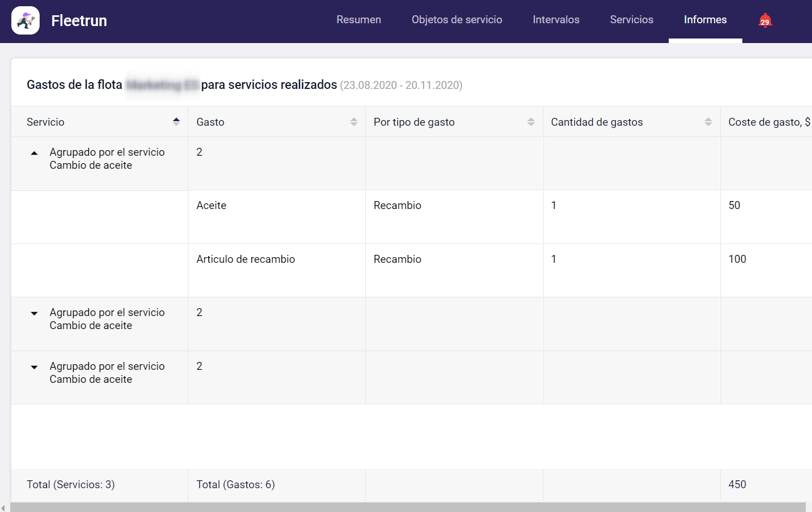The height and width of the screenshot is (512, 812).
Task: Collapse the first expanded Cambio de aceite group
Action: click(35, 153)
